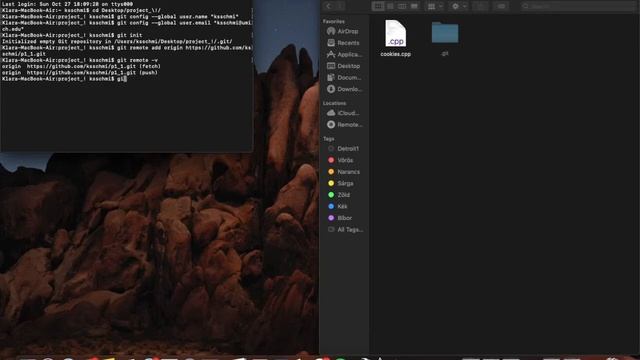Image resolution: width=640 pixels, height=360 pixels.
Task: Open AirDrop in Finder sidebar
Action: point(343,31)
